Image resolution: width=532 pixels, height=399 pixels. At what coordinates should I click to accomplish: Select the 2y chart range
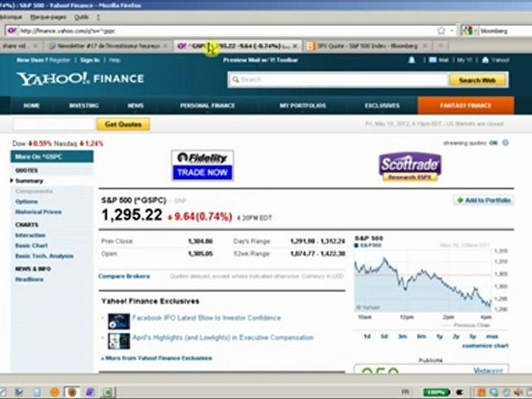[456, 336]
